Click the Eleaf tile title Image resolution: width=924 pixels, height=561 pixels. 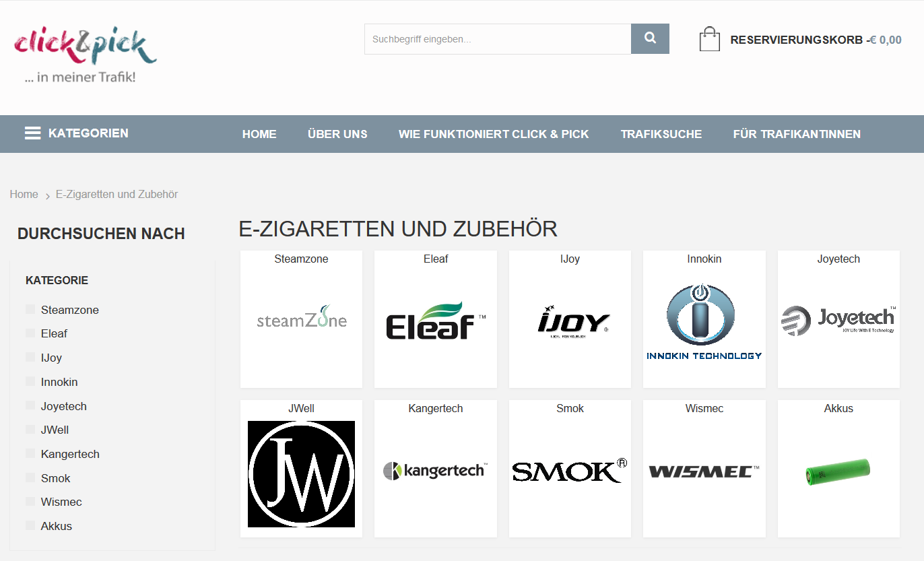point(436,259)
